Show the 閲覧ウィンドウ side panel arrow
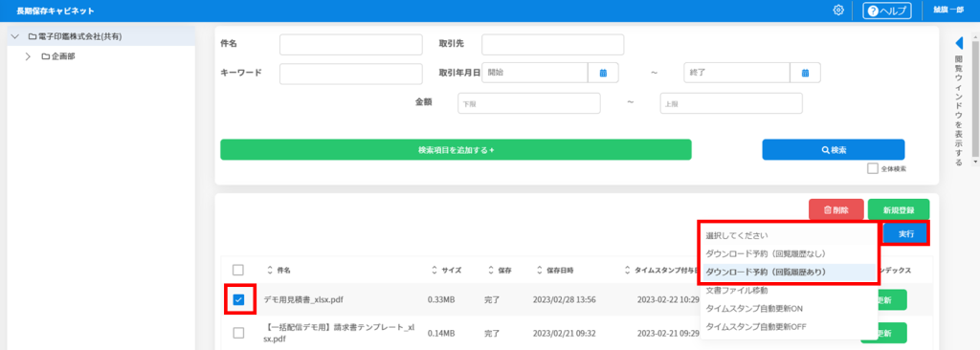 pyautogui.click(x=959, y=43)
